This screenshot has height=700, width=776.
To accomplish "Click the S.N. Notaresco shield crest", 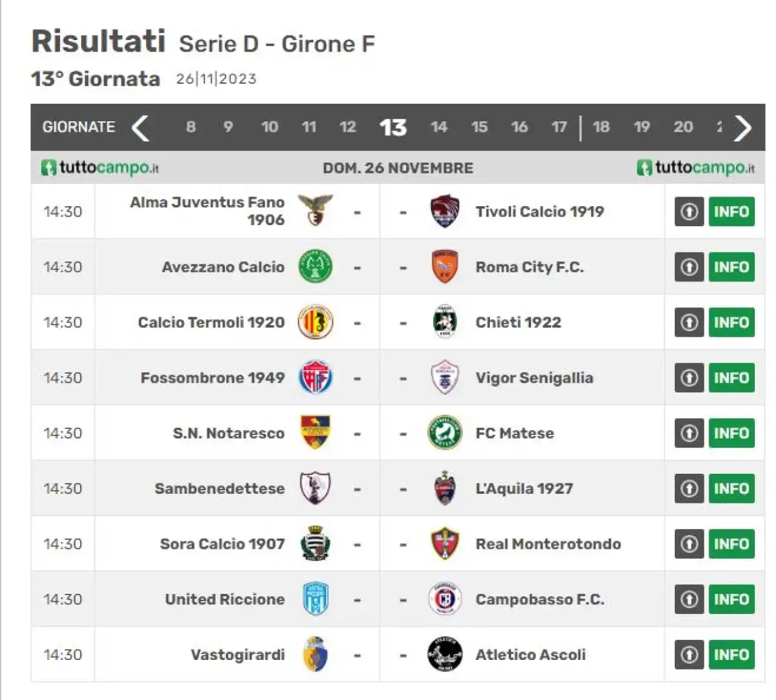I will (x=315, y=432).
